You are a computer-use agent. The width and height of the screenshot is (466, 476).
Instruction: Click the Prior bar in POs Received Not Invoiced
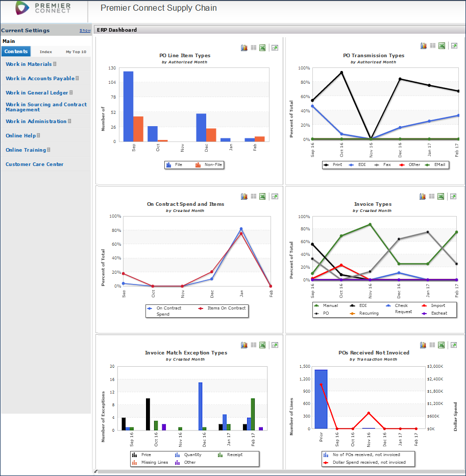pos(321,398)
